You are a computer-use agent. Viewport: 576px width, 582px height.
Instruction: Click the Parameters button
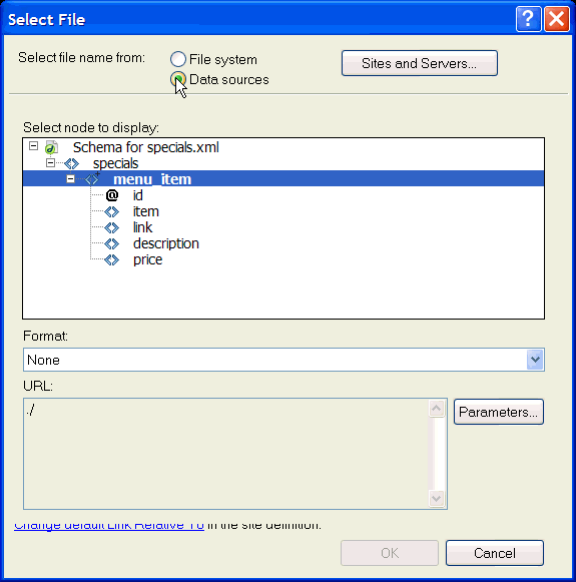coord(498,412)
